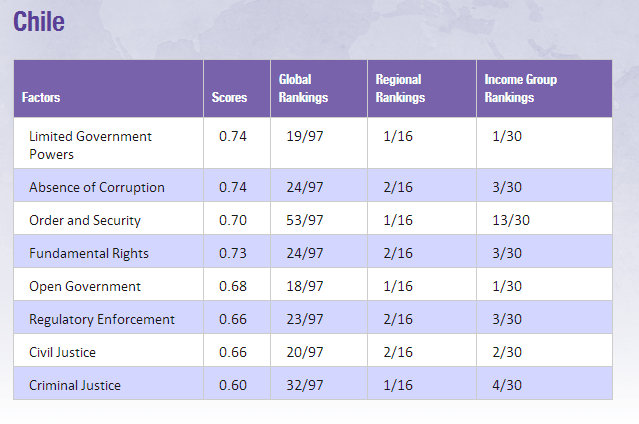The width and height of the screenshot is (639, 424).
Task: Click the Regional Rankings column header
Action: (x=400, y=89)
